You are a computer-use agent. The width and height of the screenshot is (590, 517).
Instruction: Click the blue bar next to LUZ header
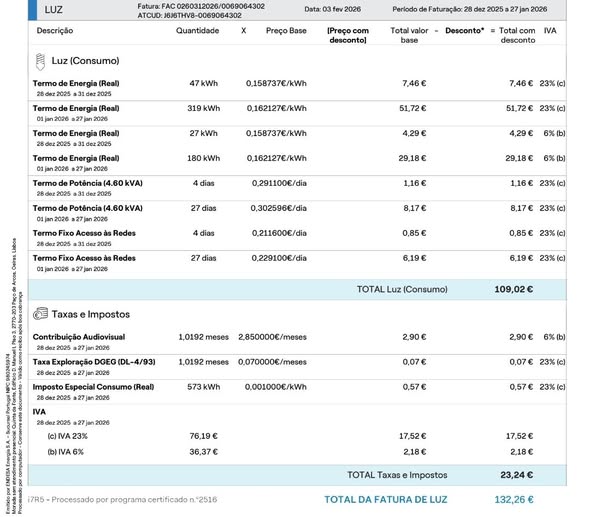coord(32,10)
